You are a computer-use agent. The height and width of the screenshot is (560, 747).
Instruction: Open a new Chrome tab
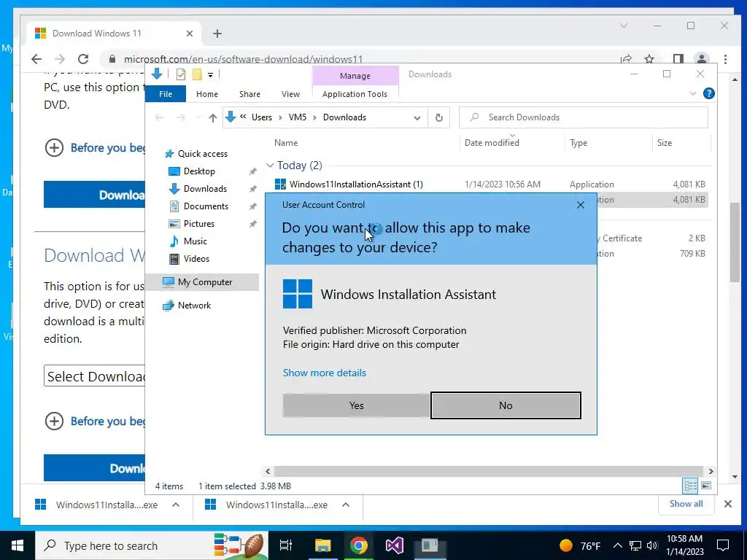point(217,34)
